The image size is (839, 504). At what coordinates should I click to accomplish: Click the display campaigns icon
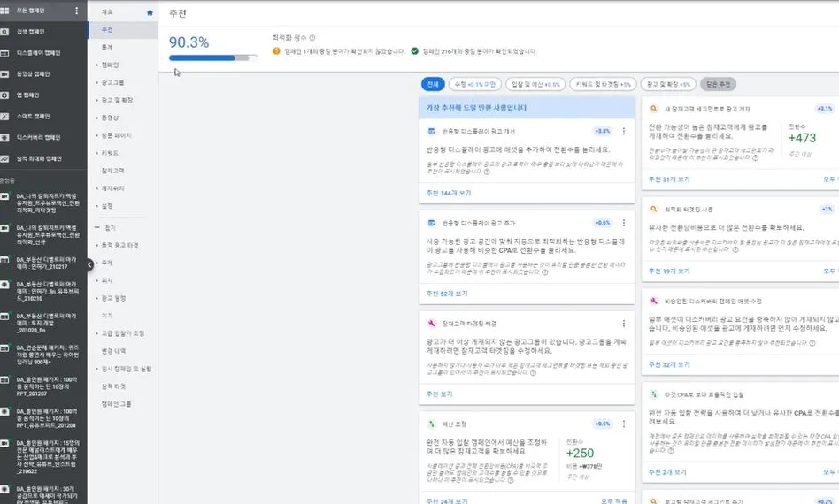pyautogui.click(x=4, y=53)
